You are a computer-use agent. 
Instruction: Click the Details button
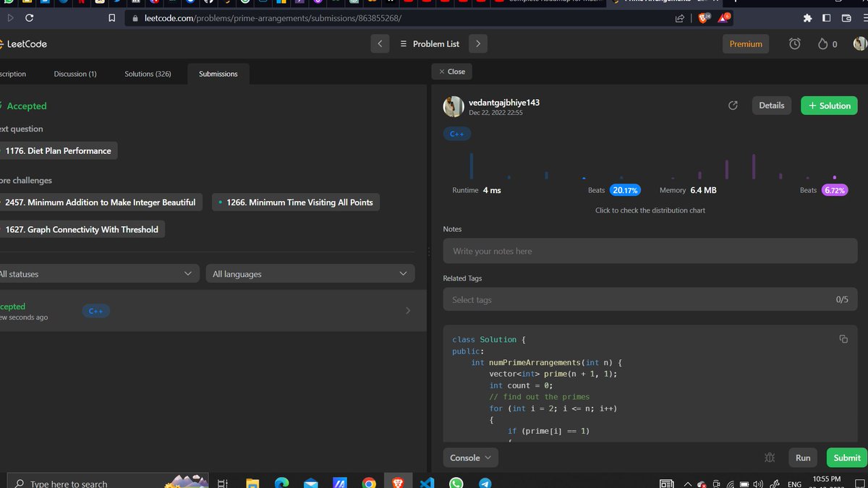click(x=772, y=106)
